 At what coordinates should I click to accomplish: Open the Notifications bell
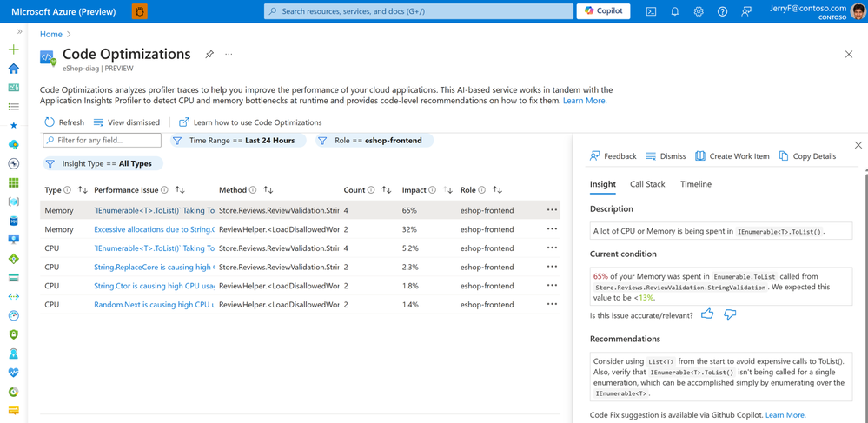point(675,11)
